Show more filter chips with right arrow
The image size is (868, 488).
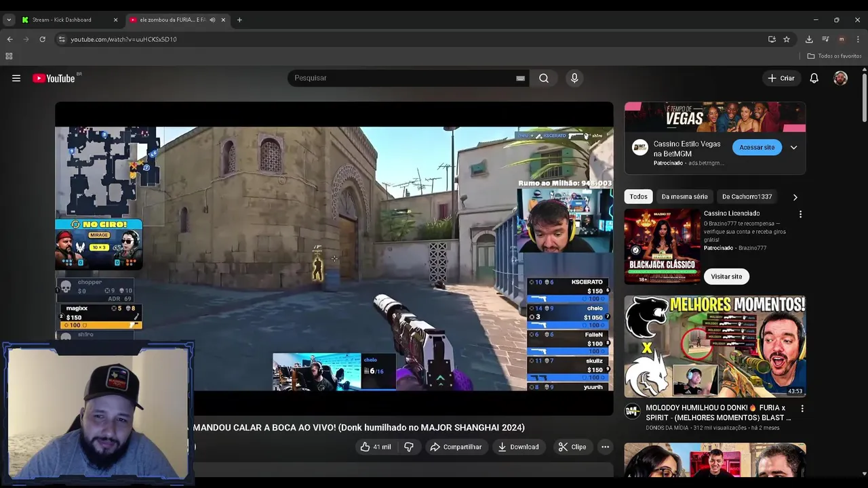coord(795,197)
